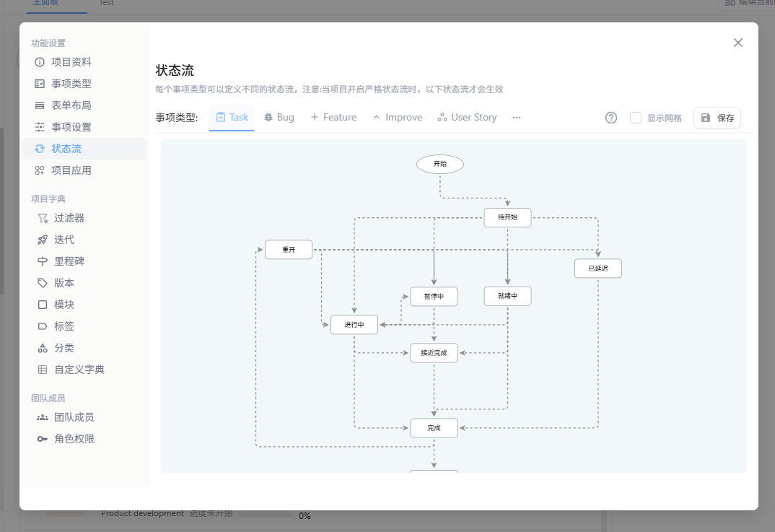Switch to the Task tab
Image resolution: width=775 pixels, height=532 pixels.
click(x=232, y=117)
